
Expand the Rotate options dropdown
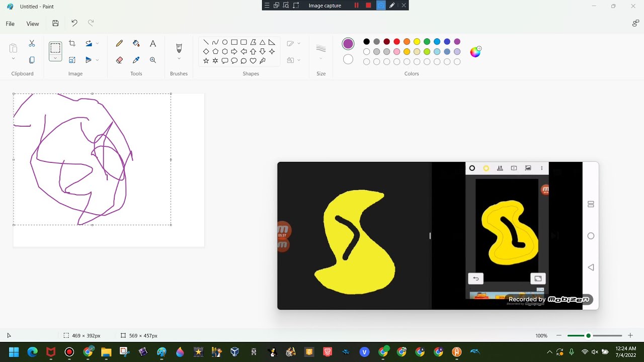[97, 44]
